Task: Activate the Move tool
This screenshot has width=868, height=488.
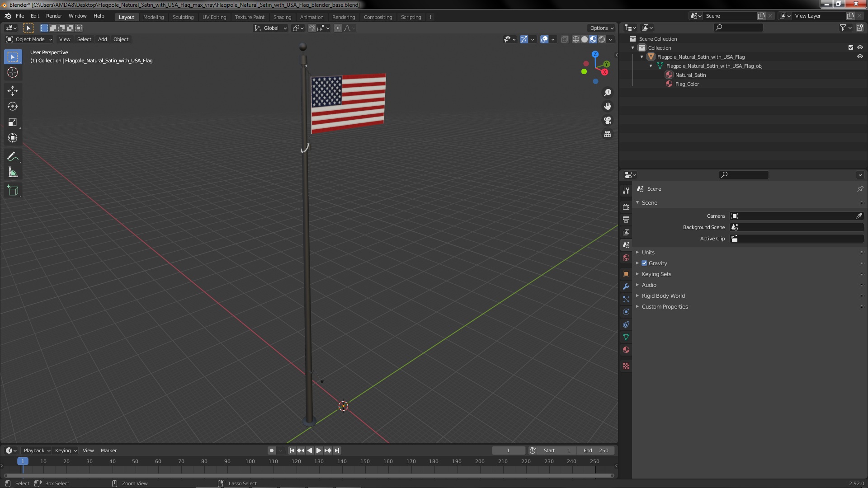Action: [x=13, y=91]
